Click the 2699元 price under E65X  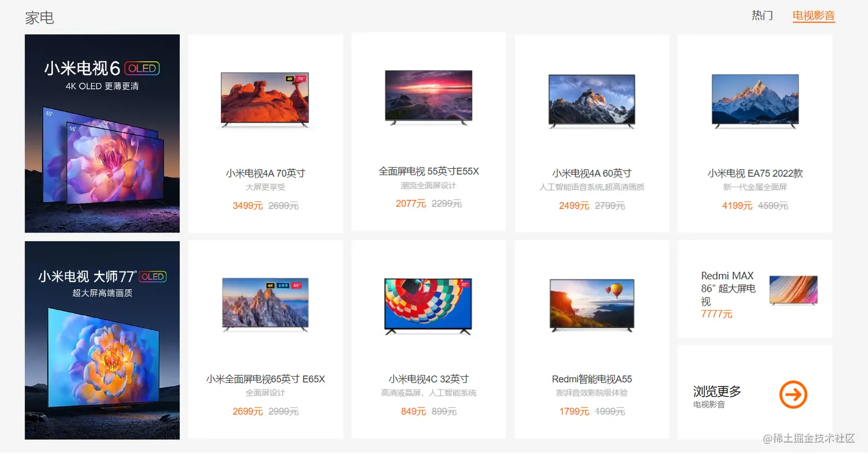[247, 411]
